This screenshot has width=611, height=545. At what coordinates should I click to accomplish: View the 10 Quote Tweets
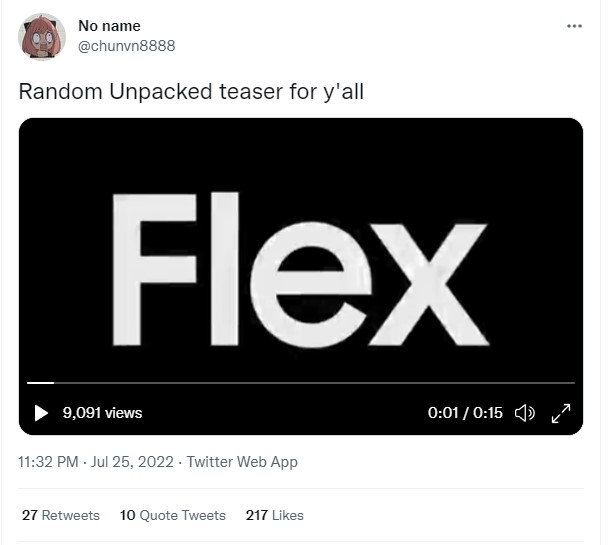coord(172,515)
